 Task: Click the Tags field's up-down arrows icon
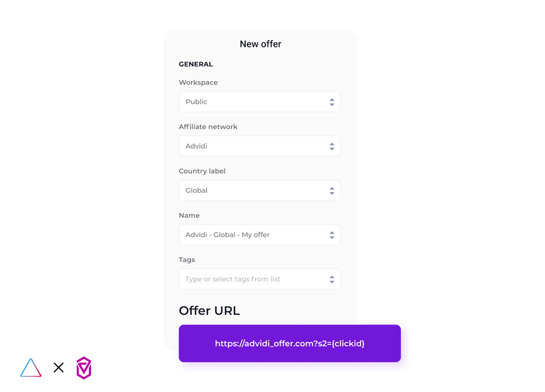point(332,279)
